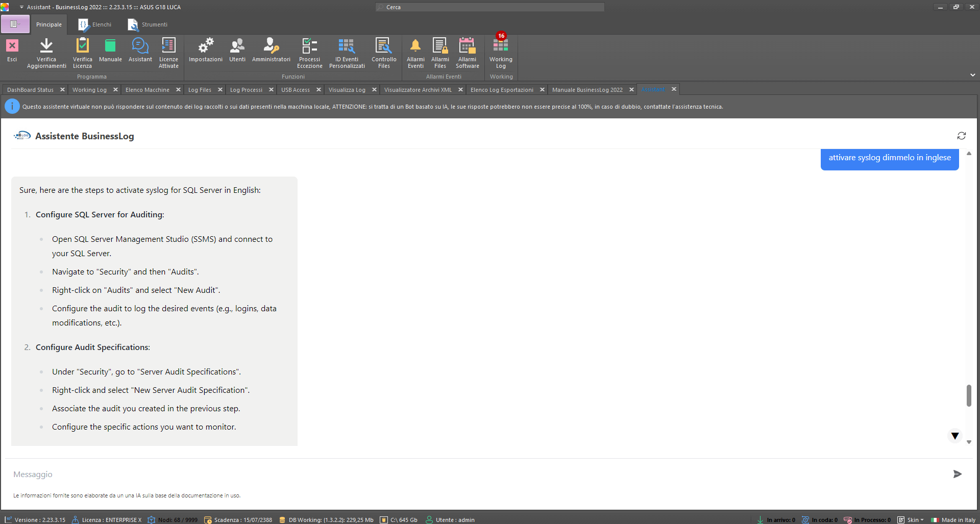
Task: Open Visualizzatore Archivi XML tab
Action: point(418,90)
